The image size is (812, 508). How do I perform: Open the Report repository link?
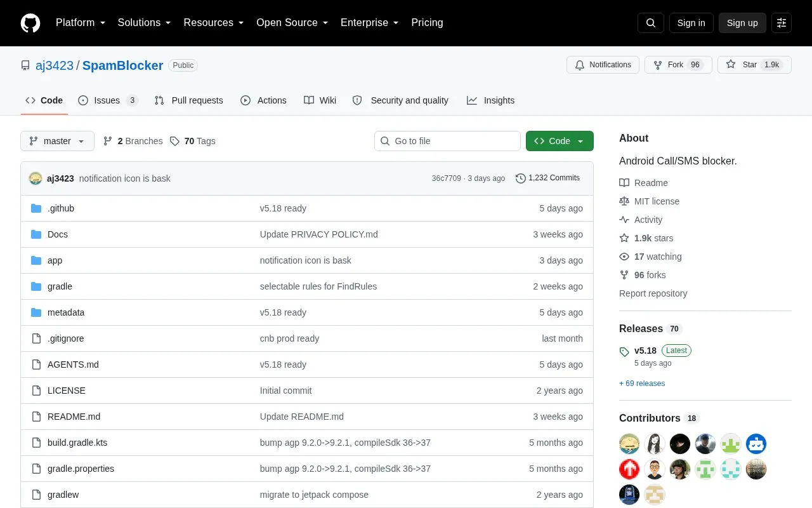pyautogui.click(x=653, y=293)
